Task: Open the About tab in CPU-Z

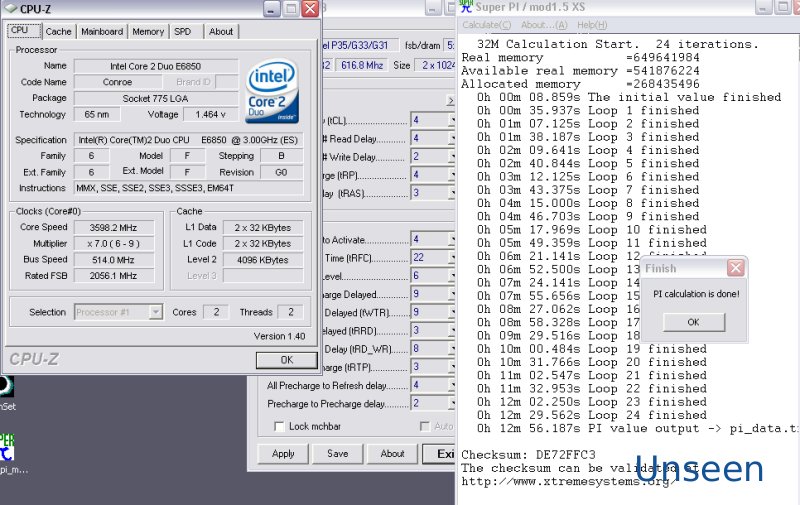Action: click(x=221, y=32)
